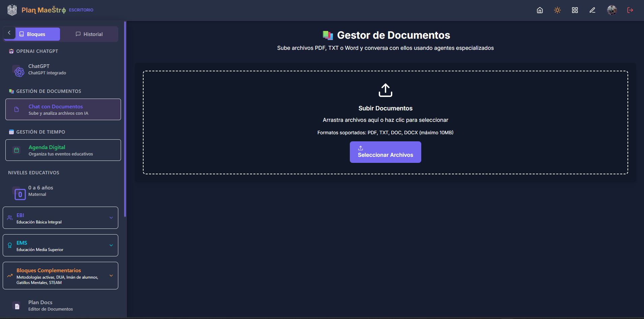Open Plan Docs document editor
This screenshot has height=319, width=644.
[x=50, y=306]
